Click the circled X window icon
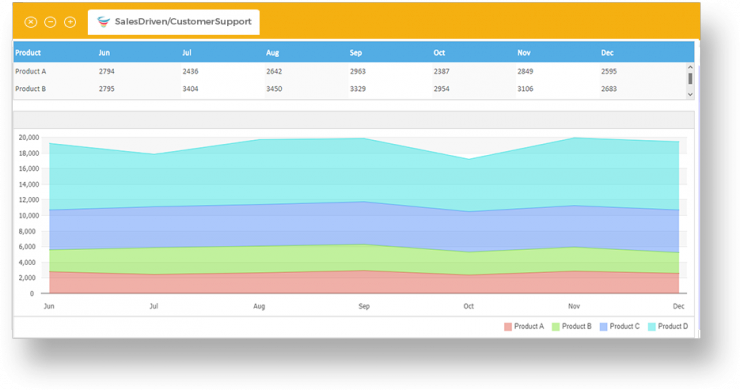 pos(31,22)
